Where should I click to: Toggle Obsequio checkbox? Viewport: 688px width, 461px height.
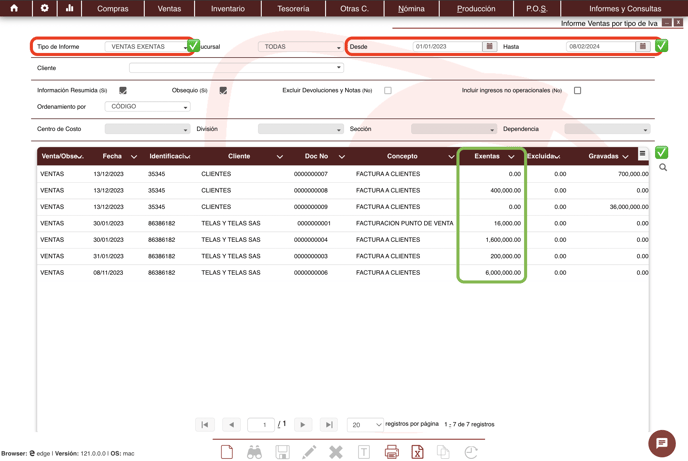point(223,90)
